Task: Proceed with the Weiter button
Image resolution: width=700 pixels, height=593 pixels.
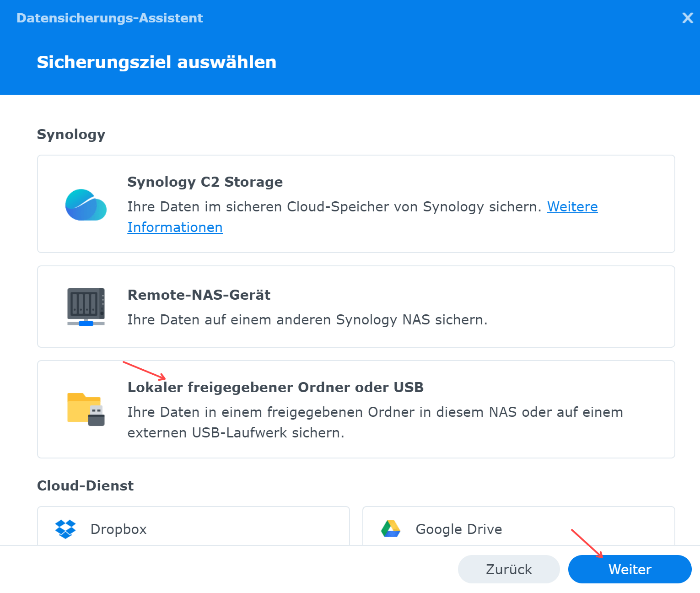Action: (630, 569)
